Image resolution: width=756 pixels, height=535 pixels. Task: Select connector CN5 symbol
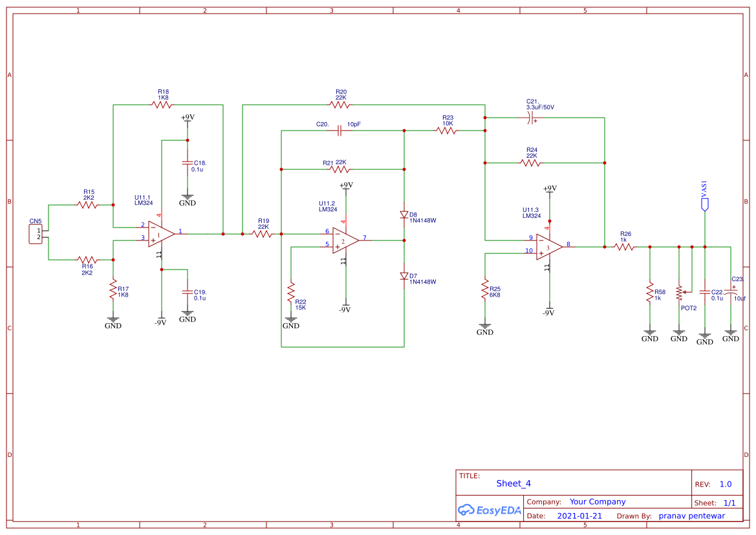pyautogui.click(x=34, y=233)
